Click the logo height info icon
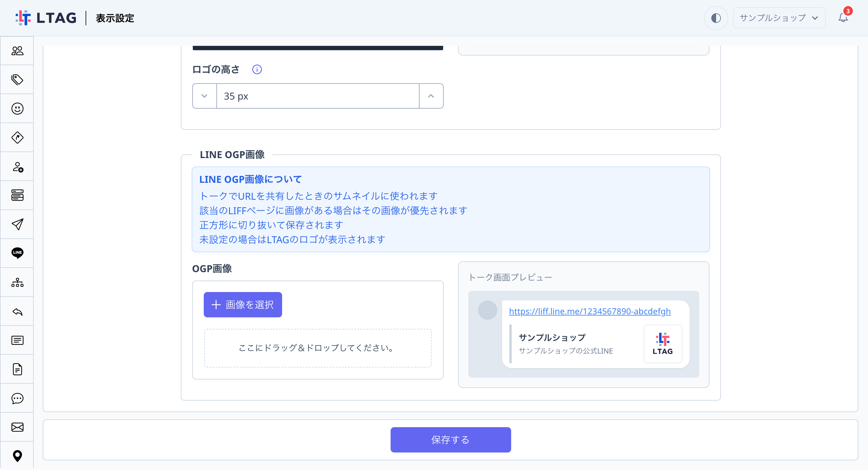The image size is (868, 470). click(257, 69)
